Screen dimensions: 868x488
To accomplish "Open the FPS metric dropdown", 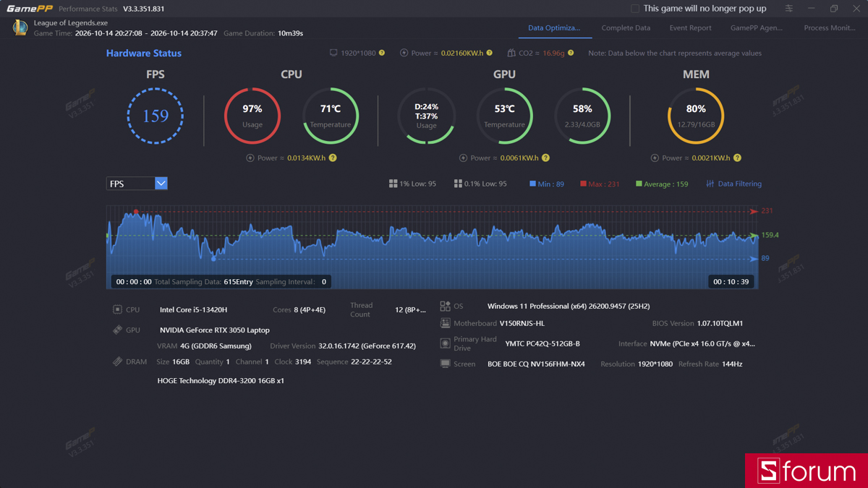I will (x=137, y=184).
